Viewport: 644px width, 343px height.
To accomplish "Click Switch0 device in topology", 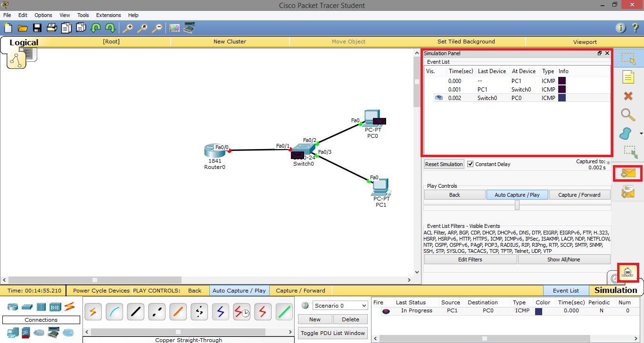I will [303, 149].
